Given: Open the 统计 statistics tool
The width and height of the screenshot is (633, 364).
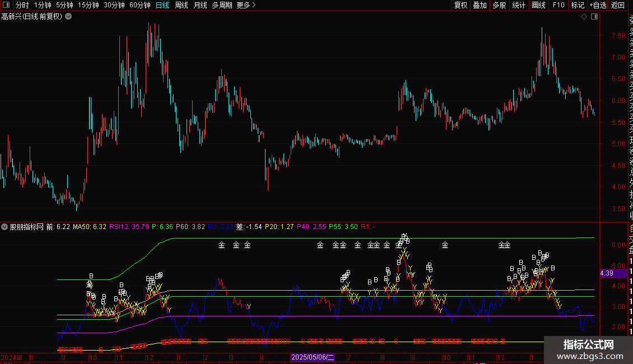Looking at the screenshot, I should tap(519, 5).
